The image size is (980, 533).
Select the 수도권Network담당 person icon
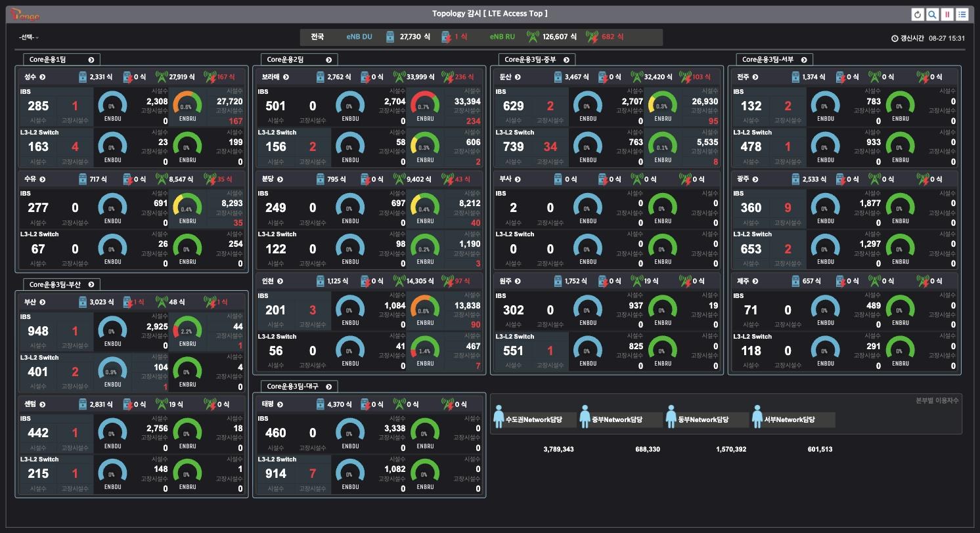[499, 417]
